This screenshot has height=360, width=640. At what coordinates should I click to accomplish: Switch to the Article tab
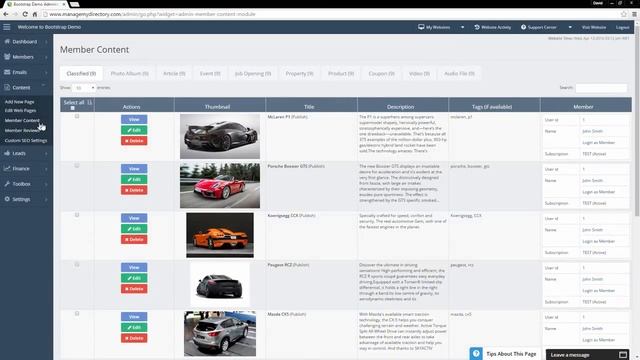[x=174, y=73]
